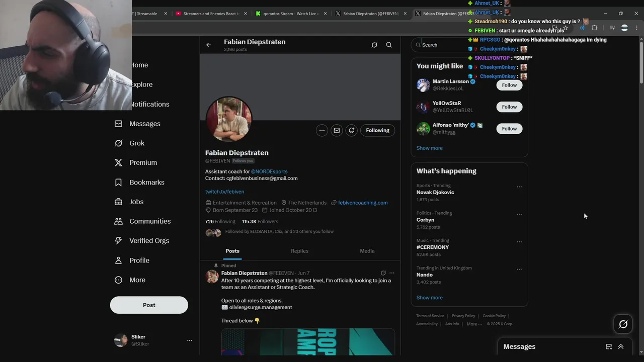The height and width of the screenshot is (362, 644).
Task: Click new message icon in Messages drawer
Action: click(609, 346)
